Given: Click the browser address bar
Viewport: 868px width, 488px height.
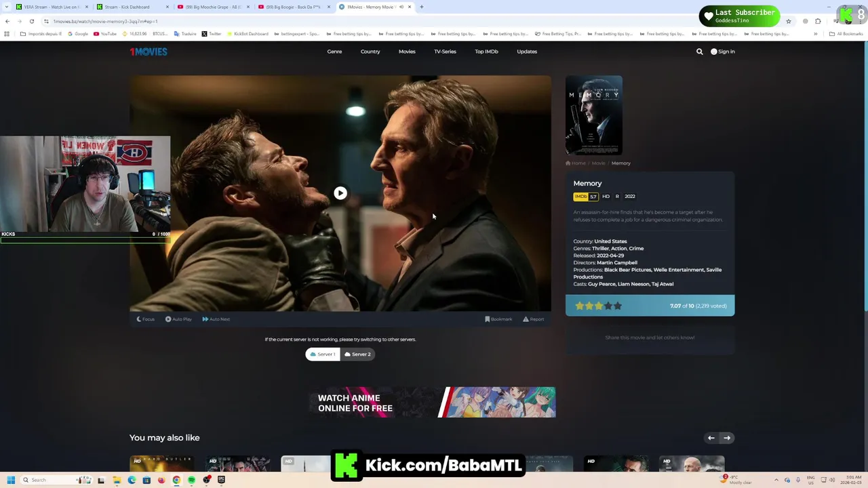Looking at the screenshot, I should (x=407, y=21).
